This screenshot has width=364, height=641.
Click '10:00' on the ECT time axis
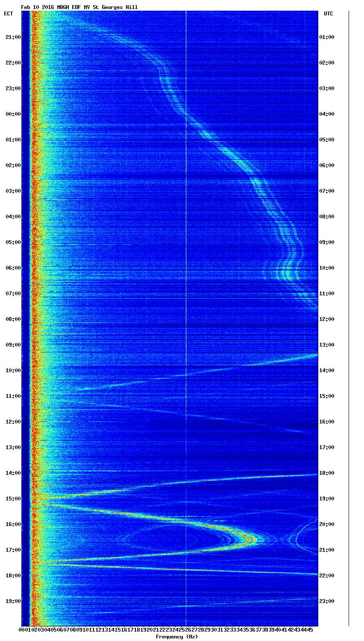13,370
